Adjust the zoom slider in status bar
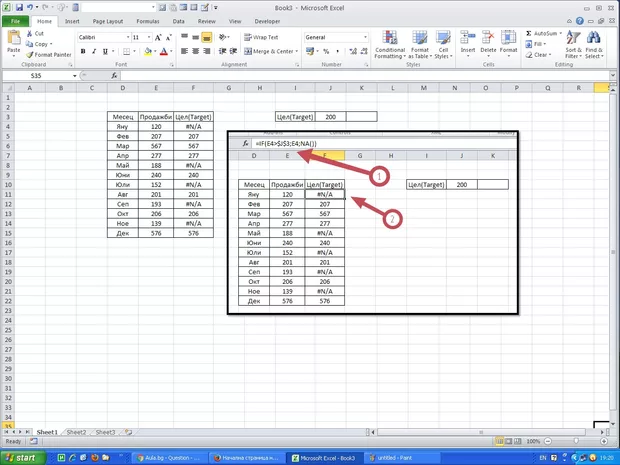Viewport: 620px width, 465px height. click(576, 441)
